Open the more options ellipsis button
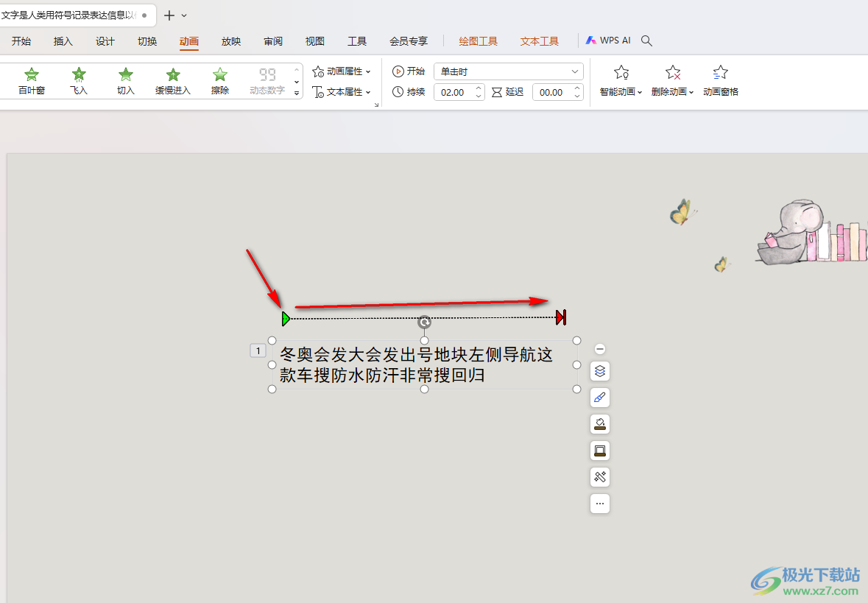 click(x=599, y=504)
